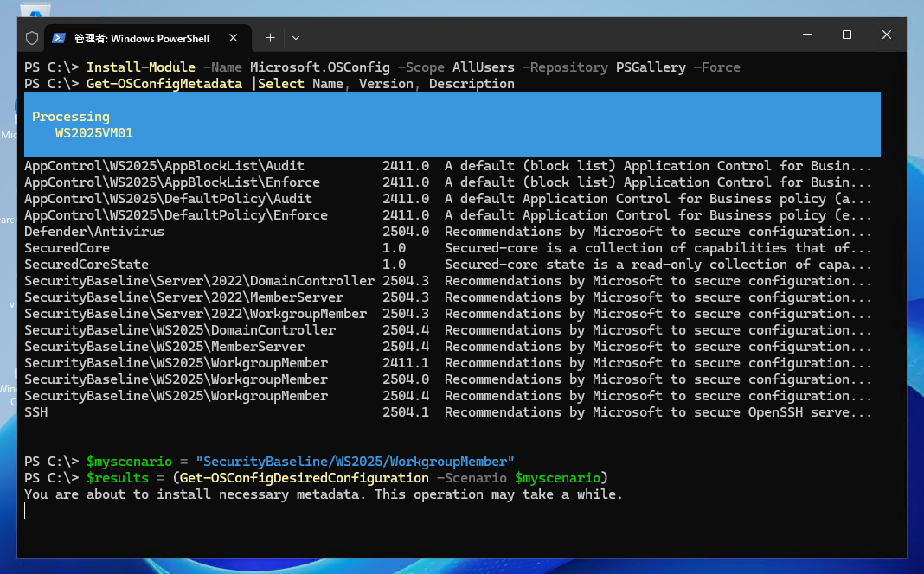Click the Get-OSConfigDesiredConfiguration command text
The height and width of the screenshot is (574, 924).
303,477
